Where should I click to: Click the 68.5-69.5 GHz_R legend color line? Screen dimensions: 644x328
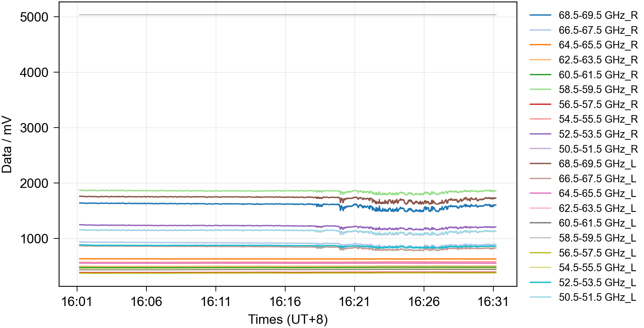click(x=540, y=15)
